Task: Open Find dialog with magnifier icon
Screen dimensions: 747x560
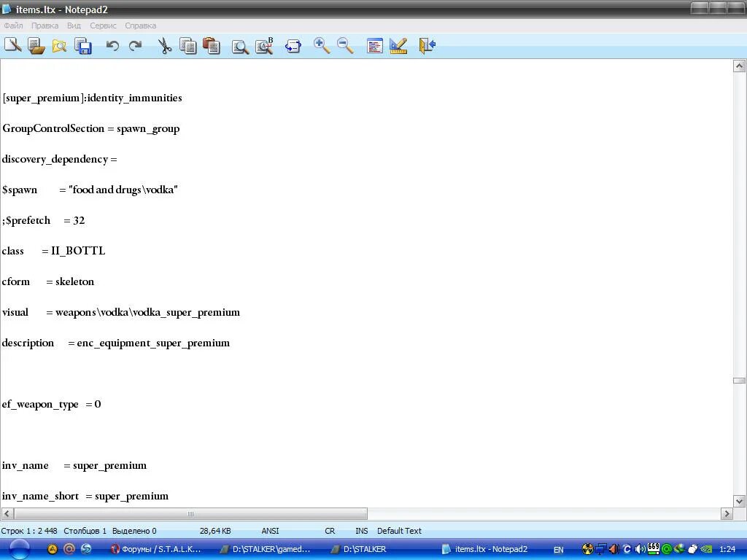Action: pyautogui.click(x=240, y=46)
